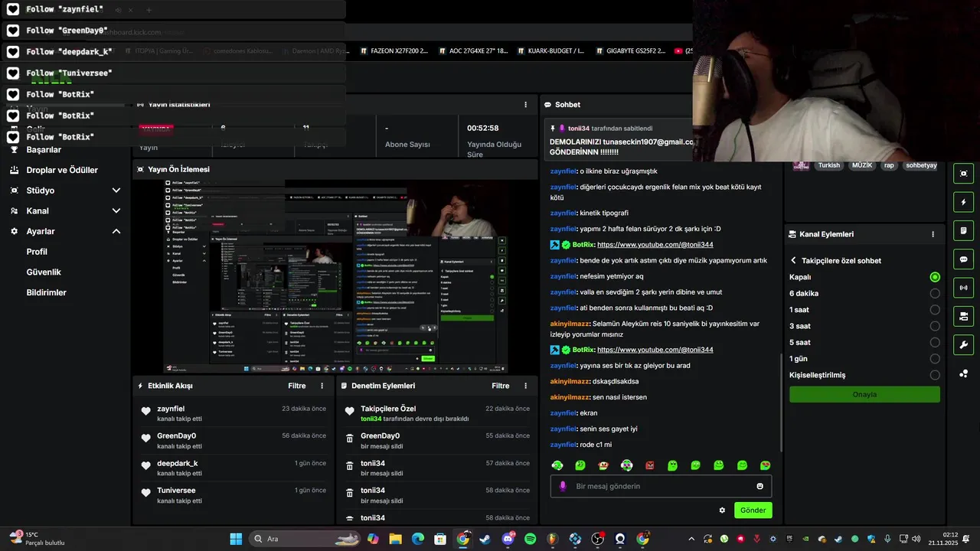This screenshot has width=980, height=551.
Task: Click the Windows taskbar Ara search box
Action: pyautogui.click(x=305, y=539)
